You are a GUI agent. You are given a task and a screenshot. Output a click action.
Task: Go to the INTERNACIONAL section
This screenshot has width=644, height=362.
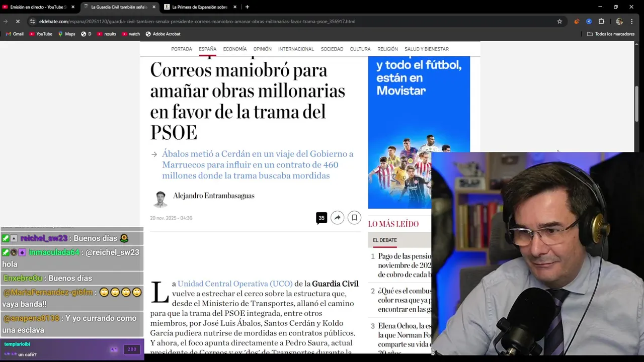point(296,49)
